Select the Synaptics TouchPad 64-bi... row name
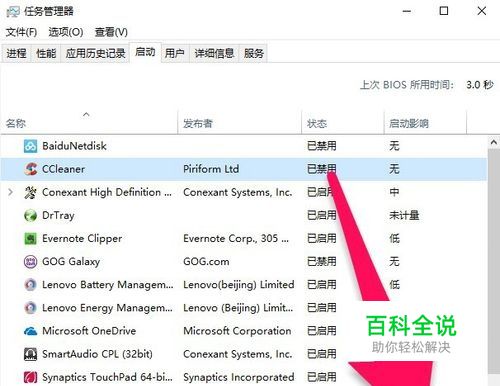The height and width of the screenshot is (386, 500). click(x=107, y=377)
